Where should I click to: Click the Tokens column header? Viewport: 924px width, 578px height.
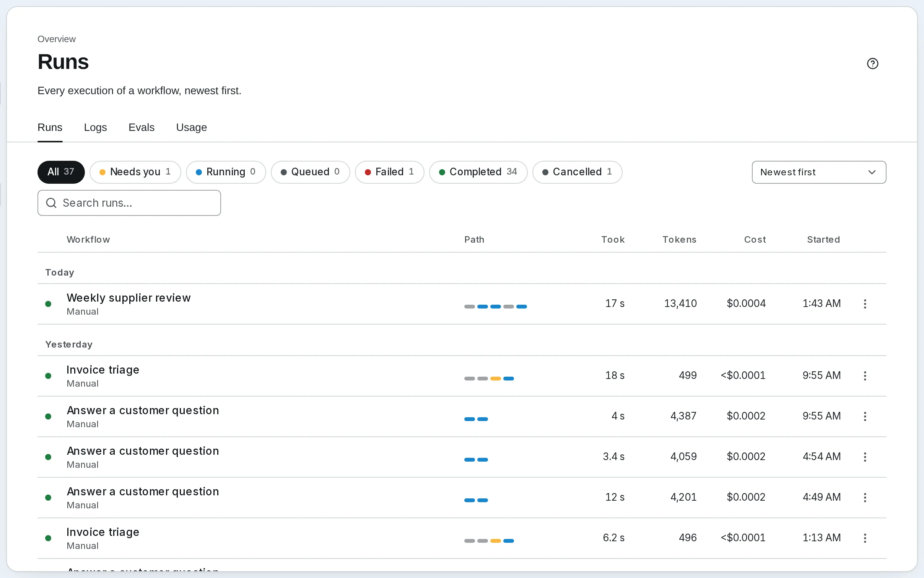680,240
